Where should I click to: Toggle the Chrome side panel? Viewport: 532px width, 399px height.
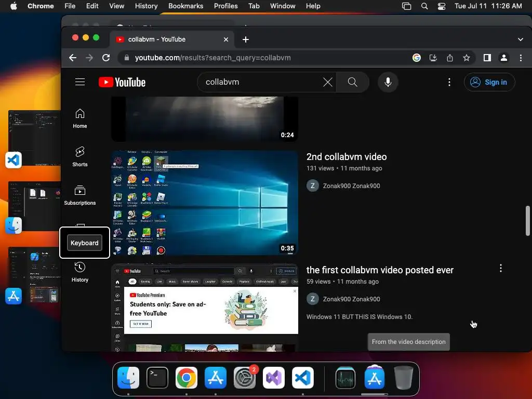(x=487, y=58)
